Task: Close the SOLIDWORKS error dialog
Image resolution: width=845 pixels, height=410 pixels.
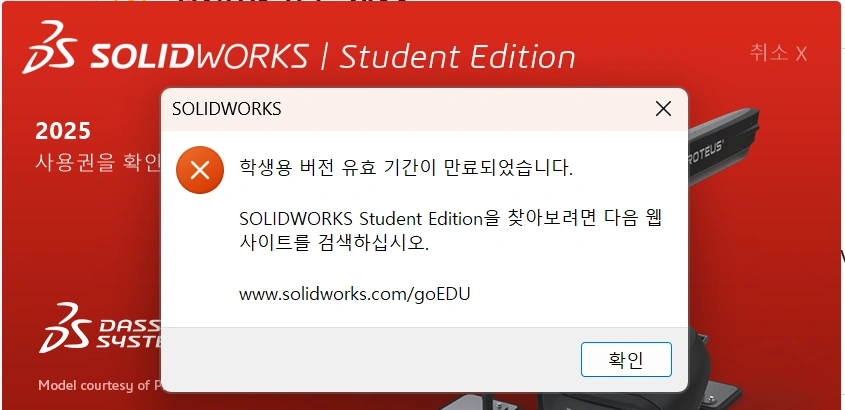Action: click(663, 109)
